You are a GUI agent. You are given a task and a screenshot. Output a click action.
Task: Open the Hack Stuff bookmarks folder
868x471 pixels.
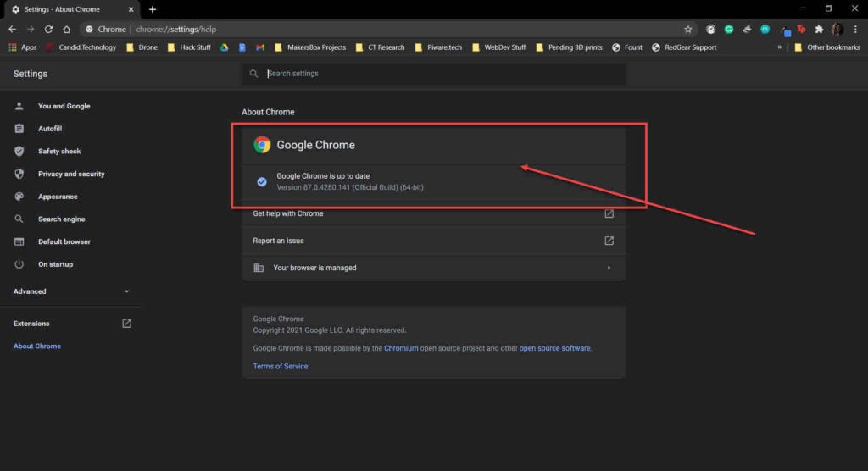point(189,47)
